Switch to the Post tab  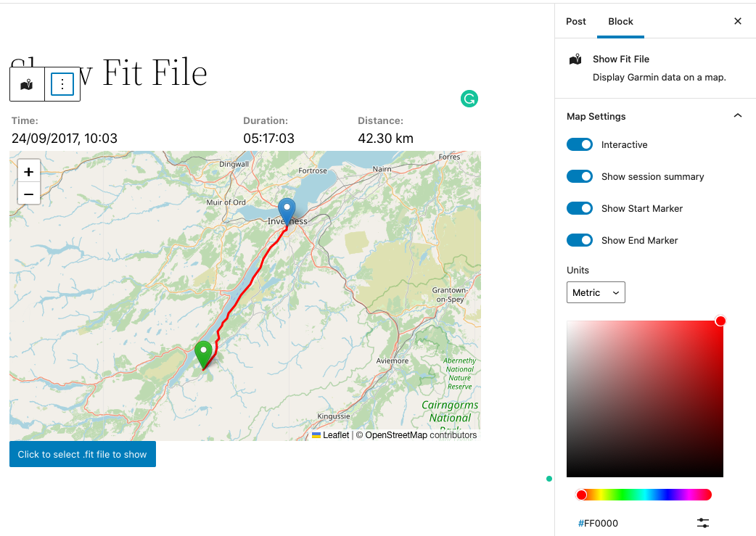click(x=576, y=21)
